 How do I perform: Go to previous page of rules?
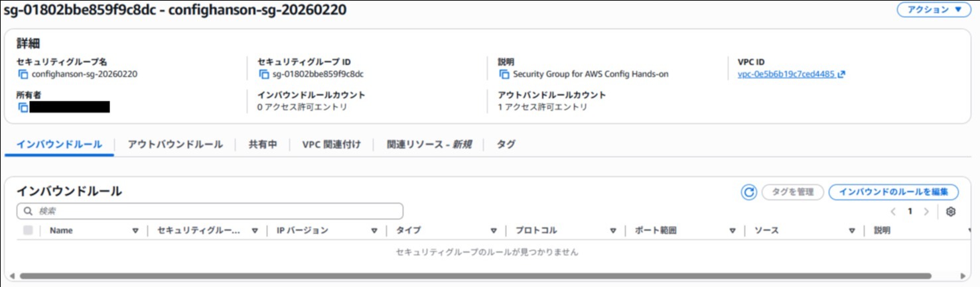click(x=893, y=211)
